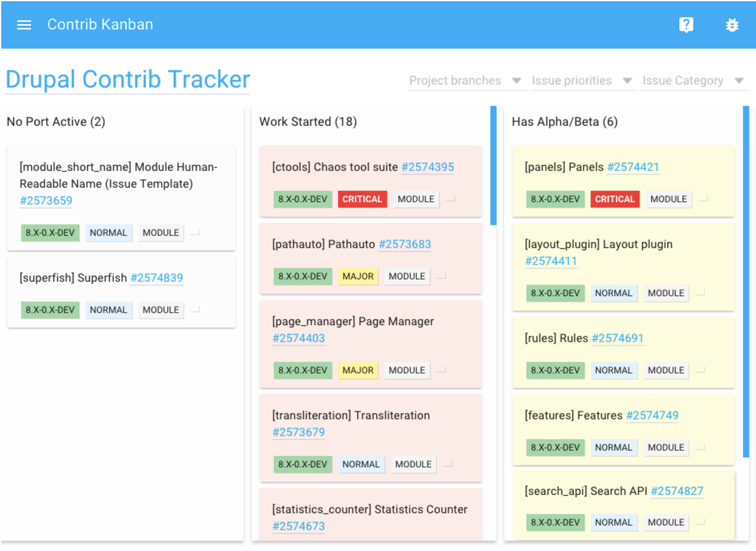This screenshot has height=551, width=756.
Task: Open Page Manager issue #2574403
Action: point(299,338)
